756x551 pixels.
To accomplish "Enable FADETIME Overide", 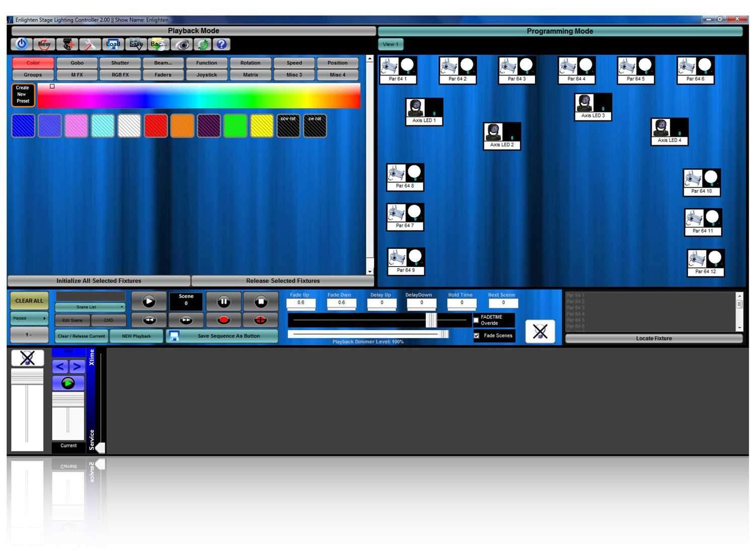I will 476,319.
